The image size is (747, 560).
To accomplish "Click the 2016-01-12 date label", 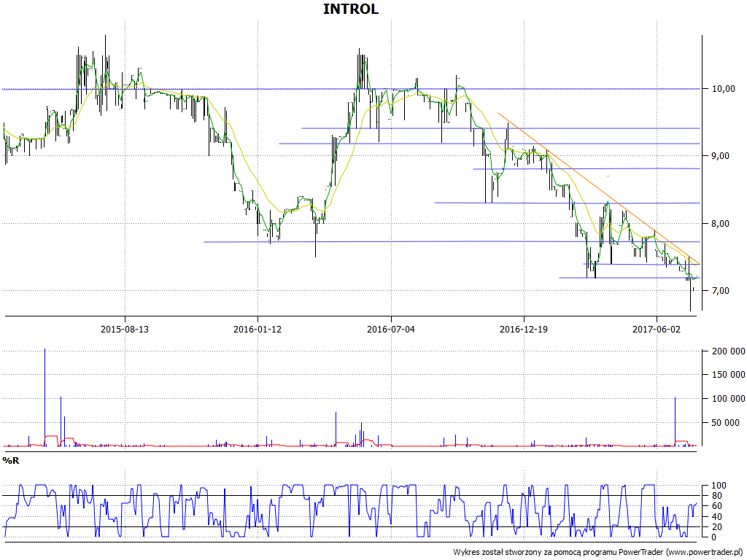I will [x=258, y=329].
